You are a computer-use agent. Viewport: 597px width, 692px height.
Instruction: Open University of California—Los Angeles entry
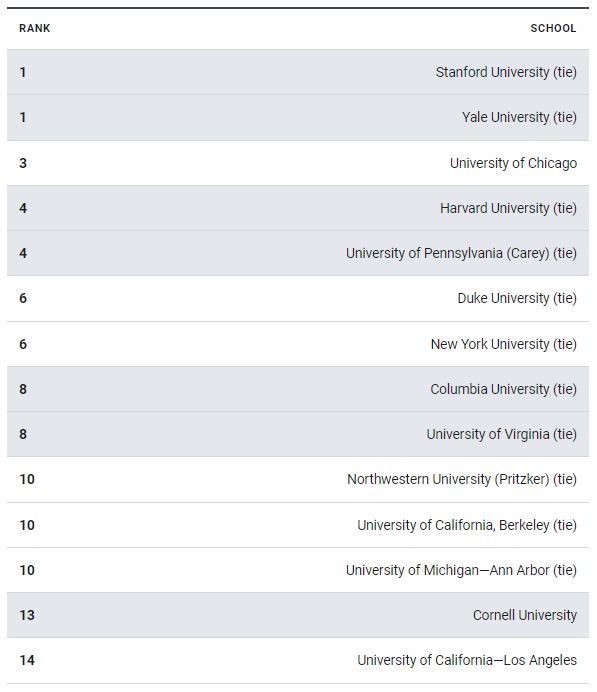coord(467,660)
